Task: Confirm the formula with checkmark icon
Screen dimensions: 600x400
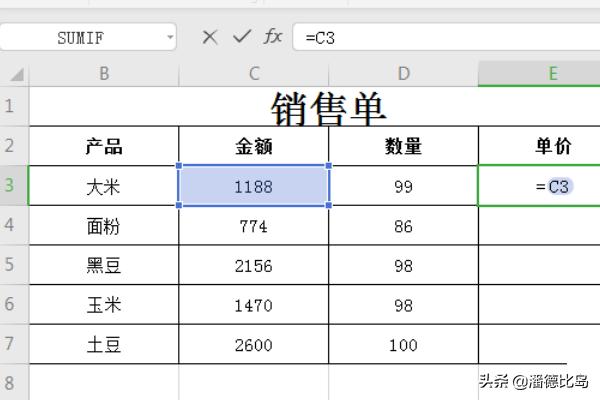Action: pyautogui.click(x=242, y=37)
